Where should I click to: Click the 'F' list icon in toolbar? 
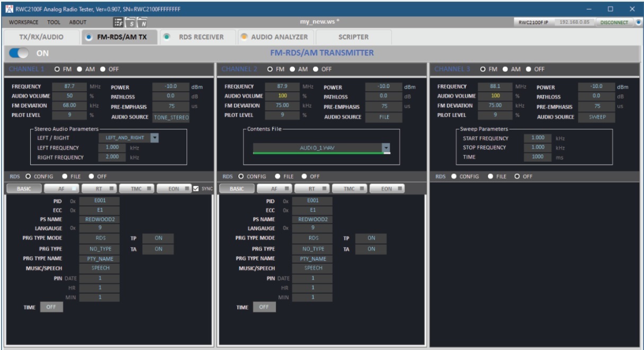click(118, 22)
